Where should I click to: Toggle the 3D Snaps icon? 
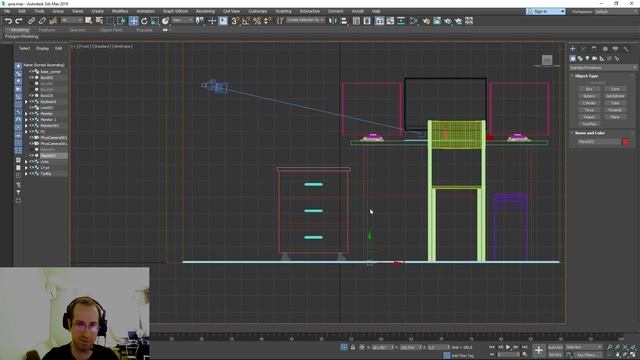(235, 21)
